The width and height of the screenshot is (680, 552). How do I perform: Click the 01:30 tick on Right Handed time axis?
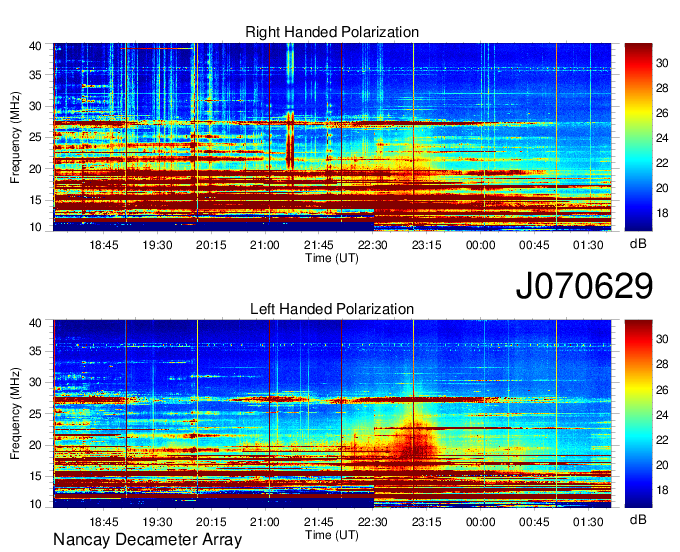[588, 245]
